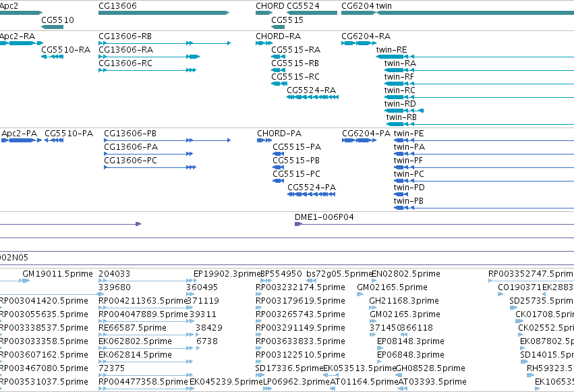Screen dimensions: 574x392
Task: Select EST entry 72375
Action: pos(112,369)
